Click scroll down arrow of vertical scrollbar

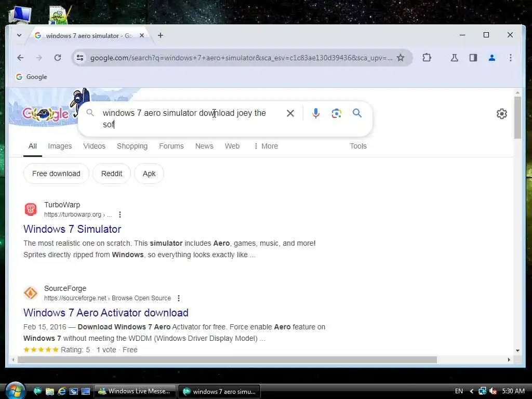[x=517, y=351]
